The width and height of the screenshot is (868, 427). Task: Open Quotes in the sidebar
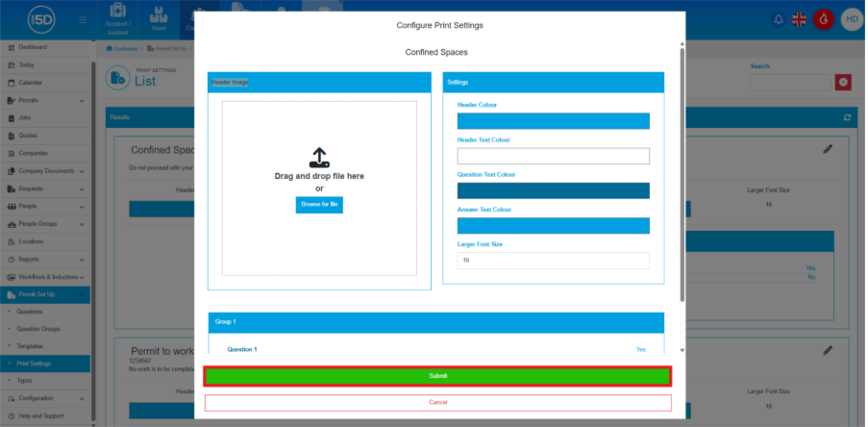click(x=45, y=136)
